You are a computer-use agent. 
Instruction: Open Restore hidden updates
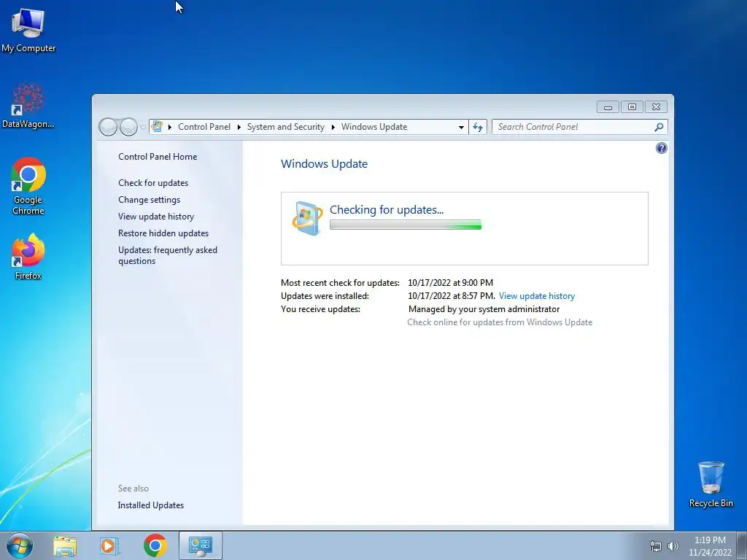163,233
